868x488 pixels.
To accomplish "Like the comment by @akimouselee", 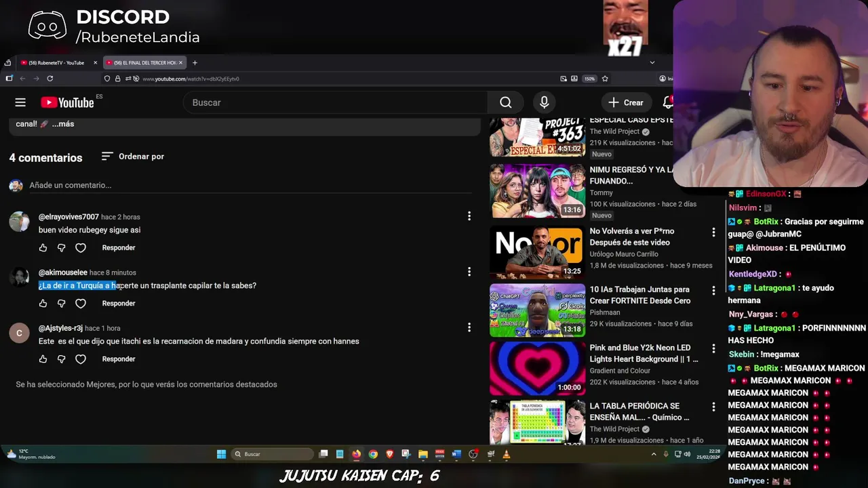I will point(43,304).
